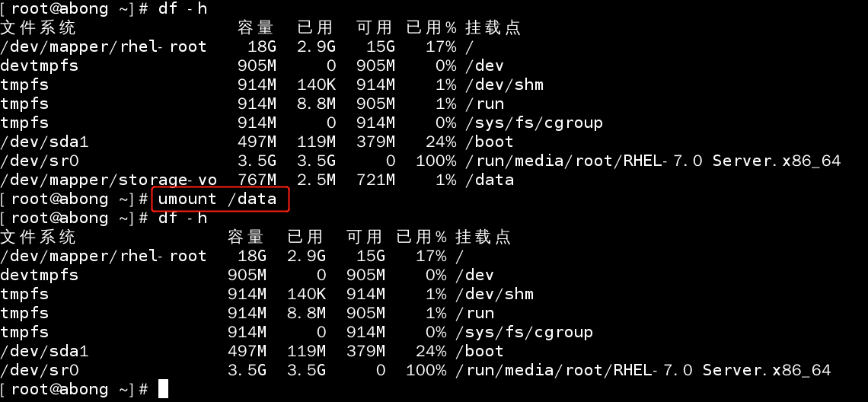Screen dimensions: 868x402
Task: Click "15G" available value in second df output
Action: pos(371,256)
